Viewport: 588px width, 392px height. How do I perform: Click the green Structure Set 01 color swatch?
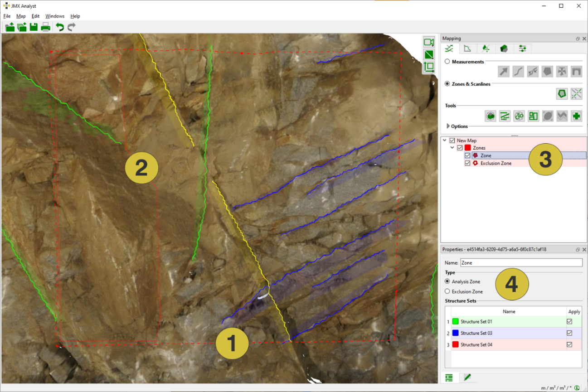[x=456, y=321]
